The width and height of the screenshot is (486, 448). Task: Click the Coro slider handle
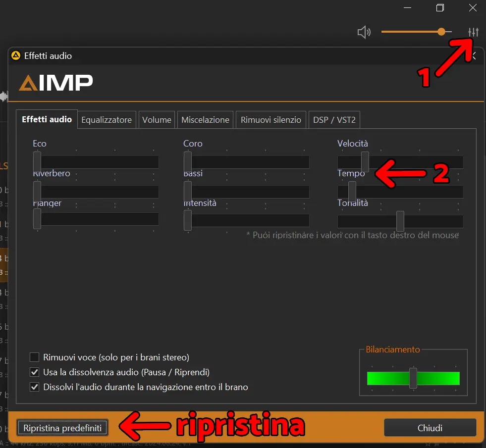point(188,161)
